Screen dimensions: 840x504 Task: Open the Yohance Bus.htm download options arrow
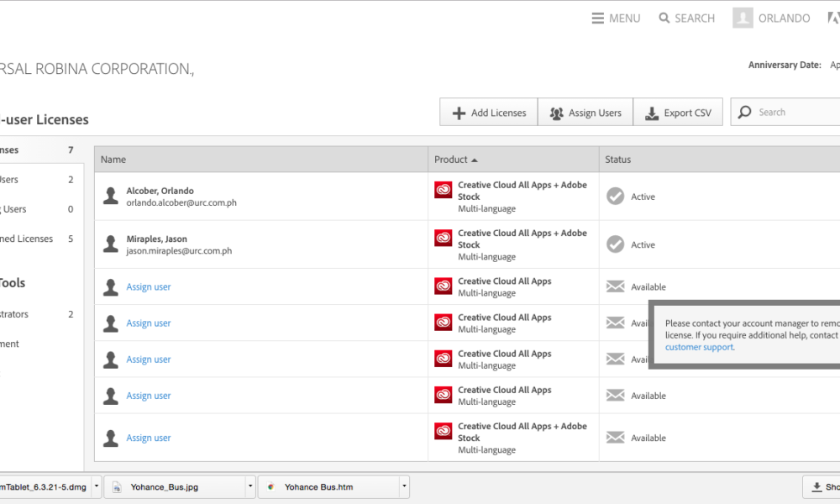pyautogui.click(x=404, y=486)
